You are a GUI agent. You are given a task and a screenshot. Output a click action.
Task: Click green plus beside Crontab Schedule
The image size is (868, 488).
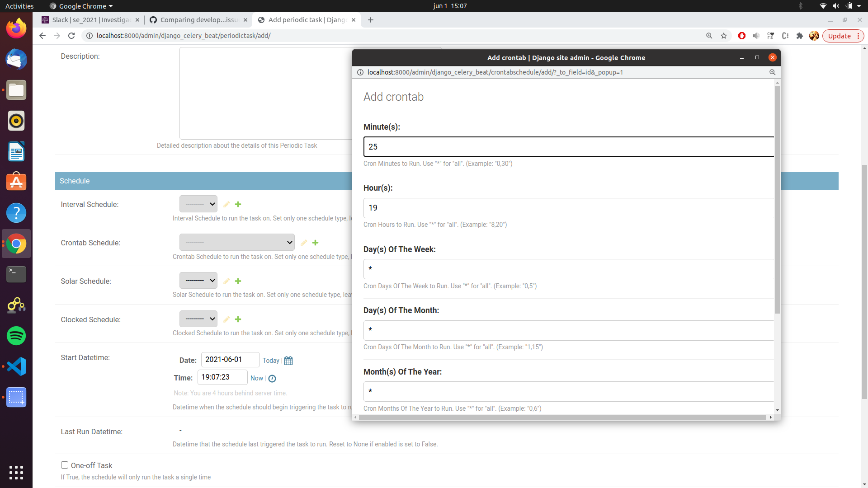point(315,243)
